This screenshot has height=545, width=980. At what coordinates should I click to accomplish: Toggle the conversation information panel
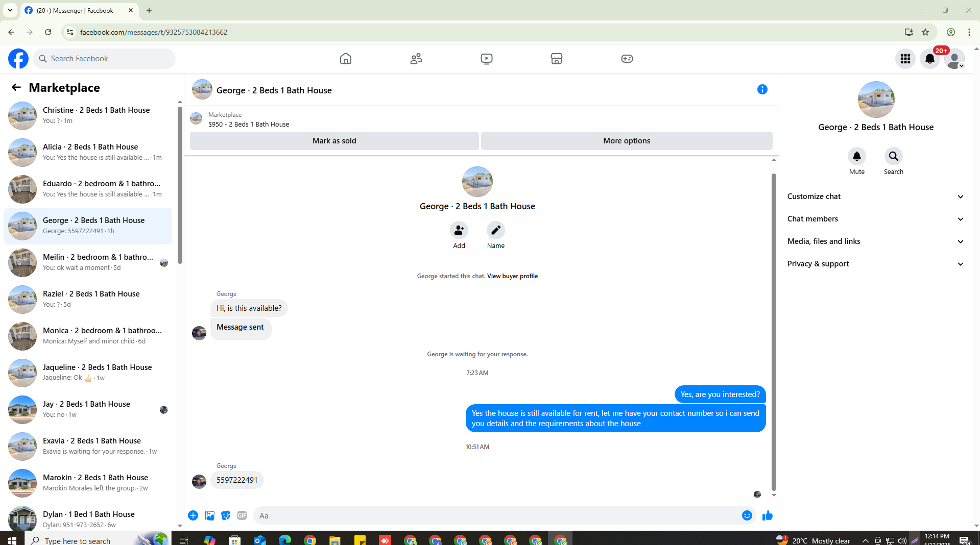tap(762, 89)
